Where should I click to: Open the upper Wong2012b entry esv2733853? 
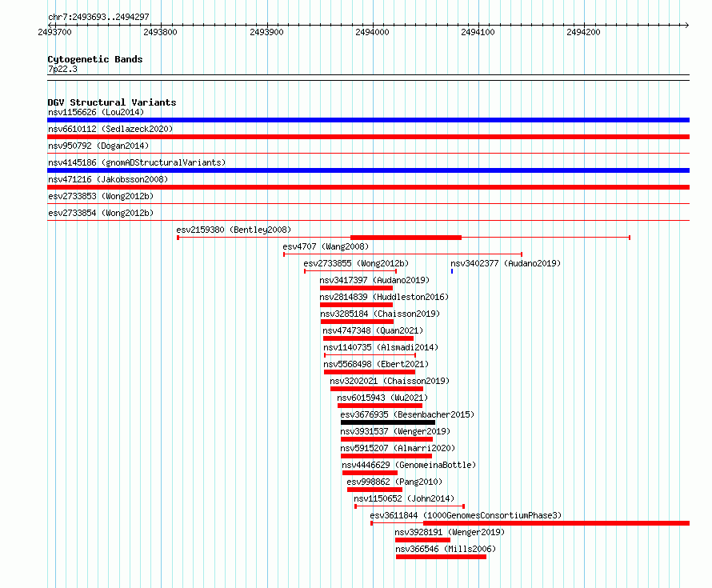point(101,196)
